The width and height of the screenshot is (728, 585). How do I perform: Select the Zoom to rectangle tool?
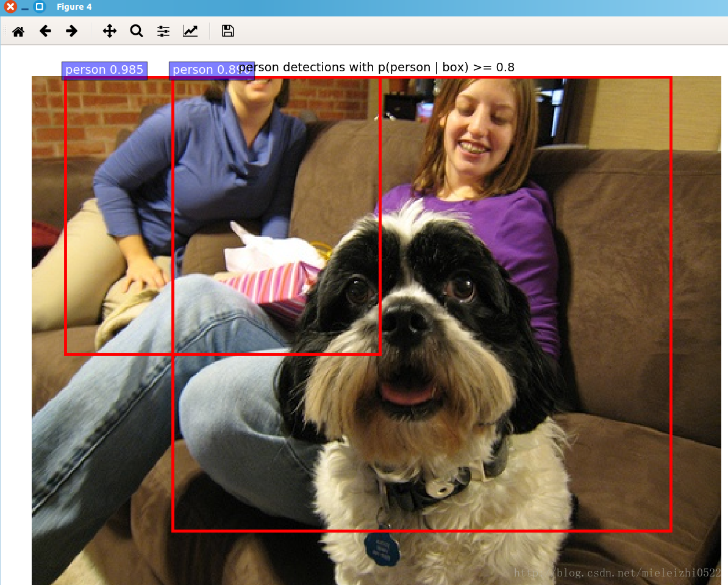click(137, 31)
